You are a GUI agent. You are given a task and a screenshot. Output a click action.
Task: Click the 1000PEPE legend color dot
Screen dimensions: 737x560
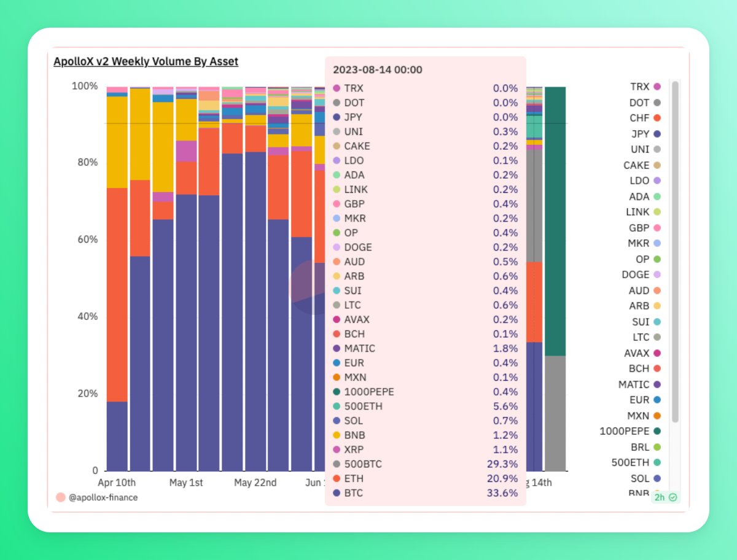click(657, 431)
